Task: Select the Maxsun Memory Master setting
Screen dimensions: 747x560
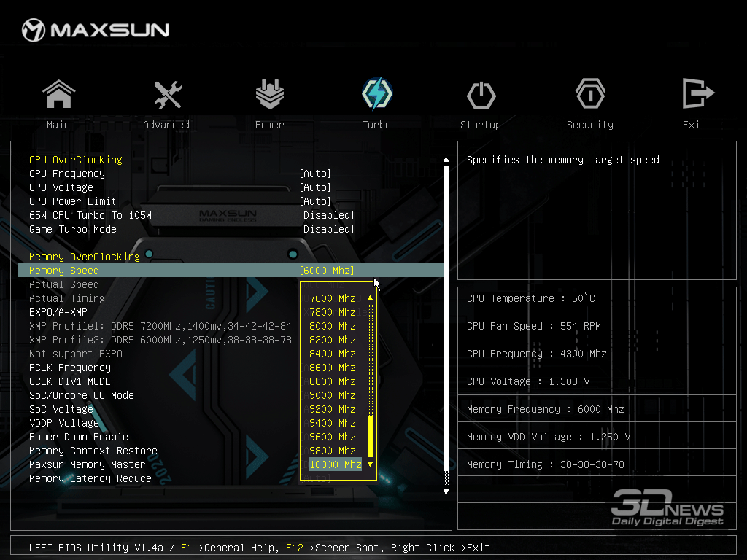Action: [x=88, y=464]
